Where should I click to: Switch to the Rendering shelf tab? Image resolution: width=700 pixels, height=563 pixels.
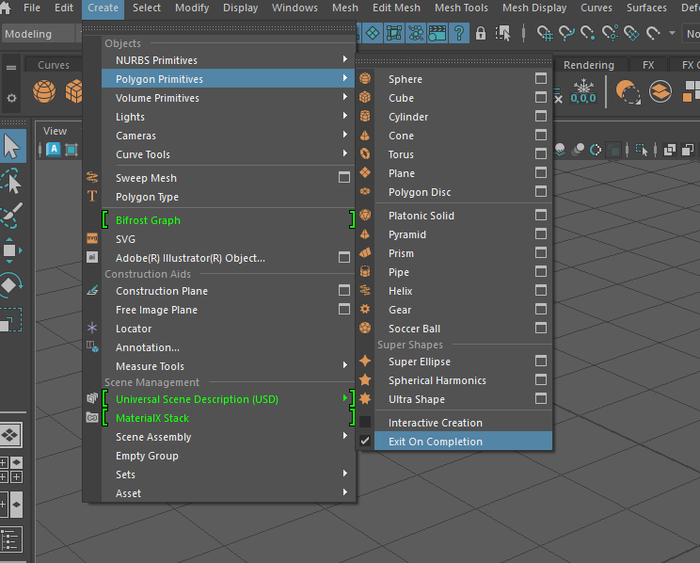pos(588,65)
